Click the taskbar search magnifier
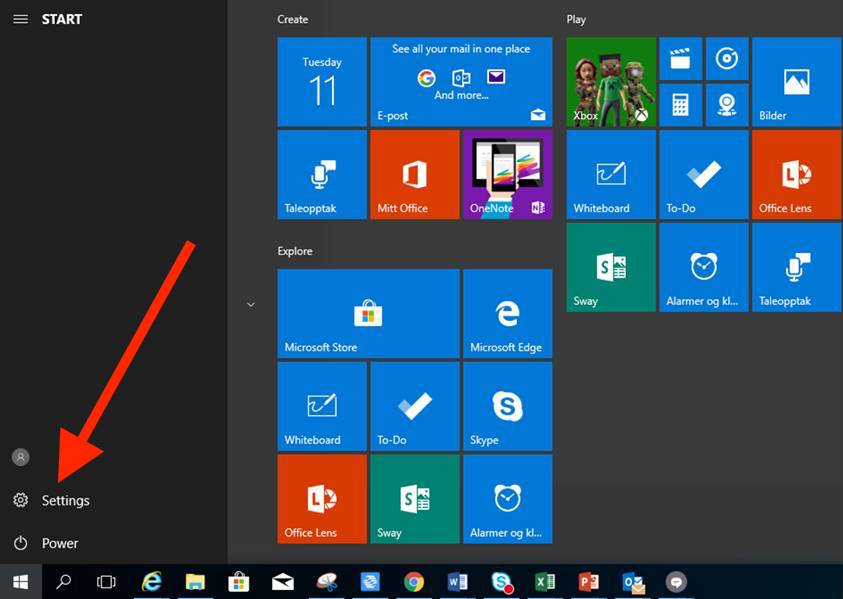 pyautogui.click(x=64, y=582)
